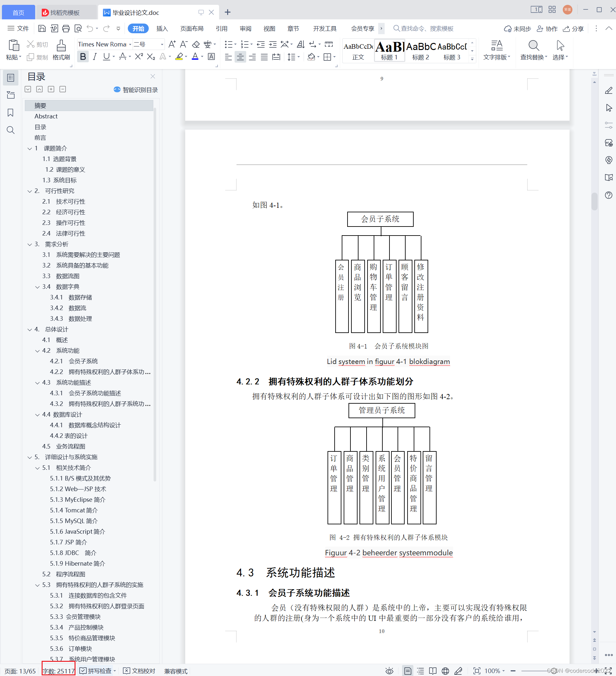Screen dimensions: 616x676
Task: Increase paragraph indent
Action: tap(273, 44)
